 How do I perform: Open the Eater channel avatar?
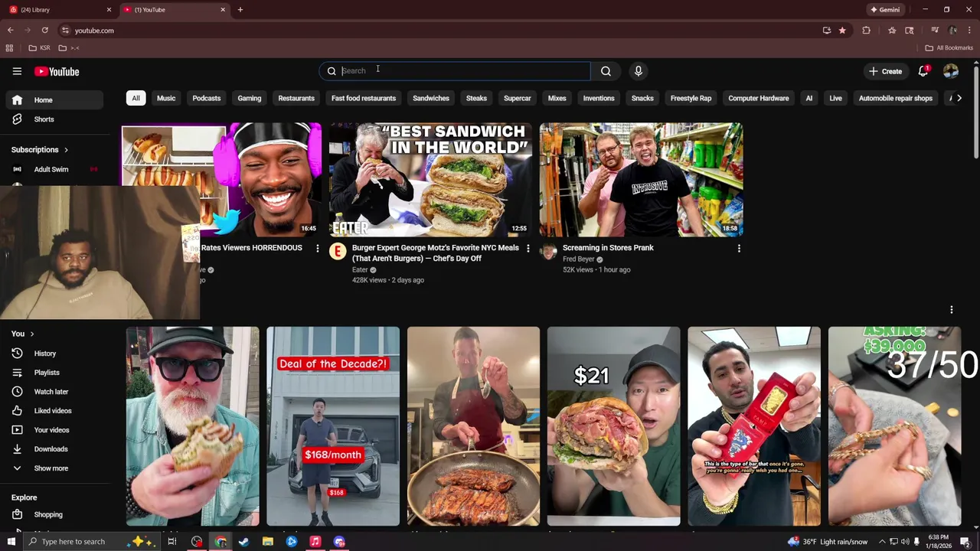point(338,252)
